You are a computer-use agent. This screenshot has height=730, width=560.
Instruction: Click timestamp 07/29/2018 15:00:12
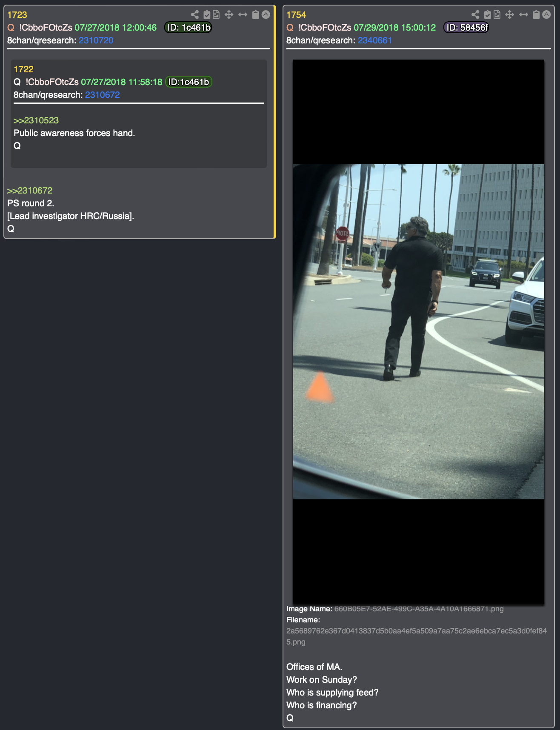[395, 28]
